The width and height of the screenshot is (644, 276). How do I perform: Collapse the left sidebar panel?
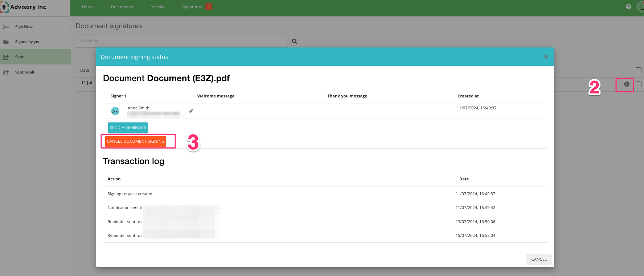point(70,22)
